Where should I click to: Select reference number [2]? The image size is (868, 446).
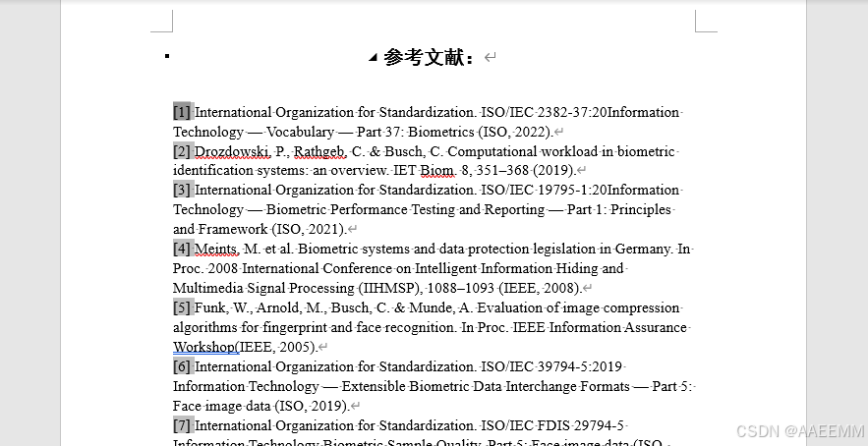click(x=182, y=151)
